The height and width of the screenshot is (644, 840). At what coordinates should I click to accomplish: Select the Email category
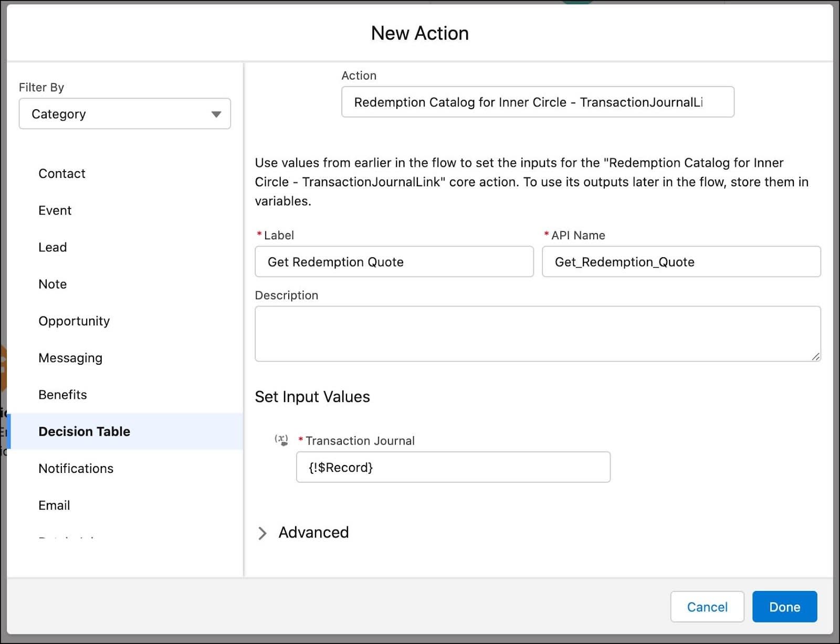pos(54,505)
